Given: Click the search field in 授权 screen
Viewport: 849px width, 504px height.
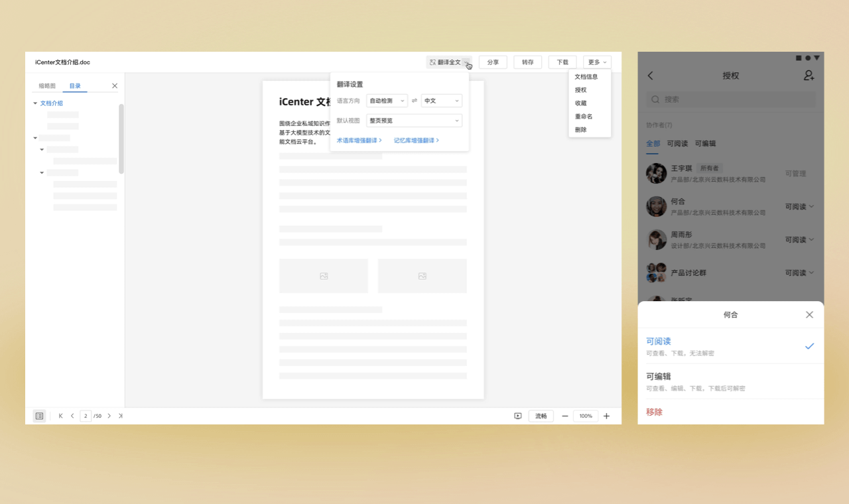Looking at the screenshot, I should pyautogui.click(x=731, y=99).
